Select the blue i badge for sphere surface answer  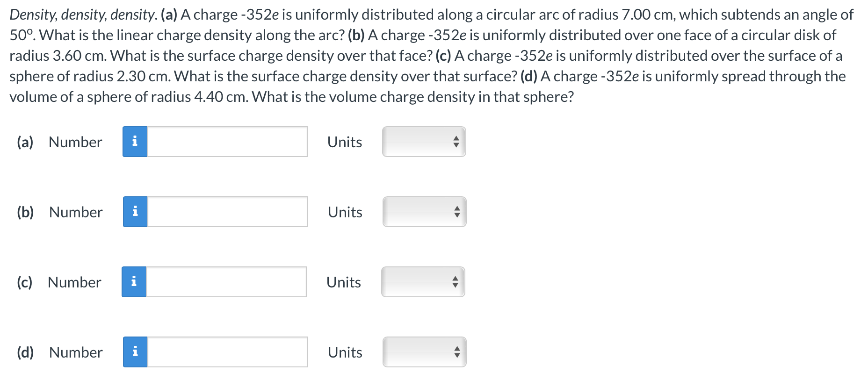point(135,282)
